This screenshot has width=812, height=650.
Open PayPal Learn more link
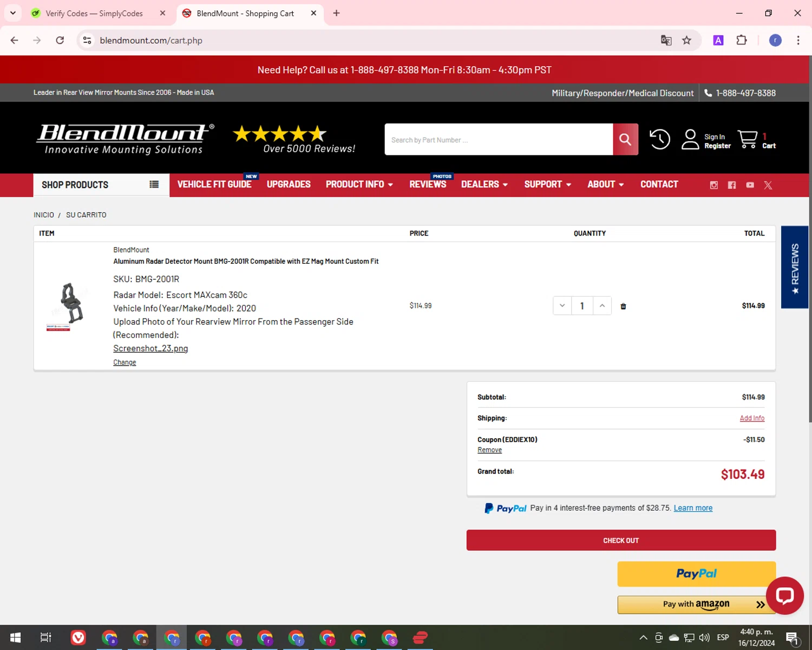[693, 508]
